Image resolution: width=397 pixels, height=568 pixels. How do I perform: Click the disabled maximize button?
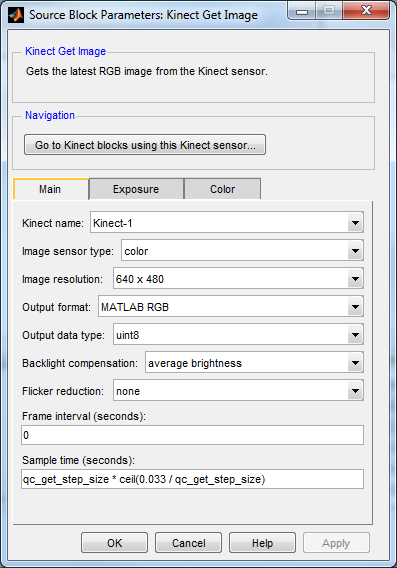click(x=329, y=10)
